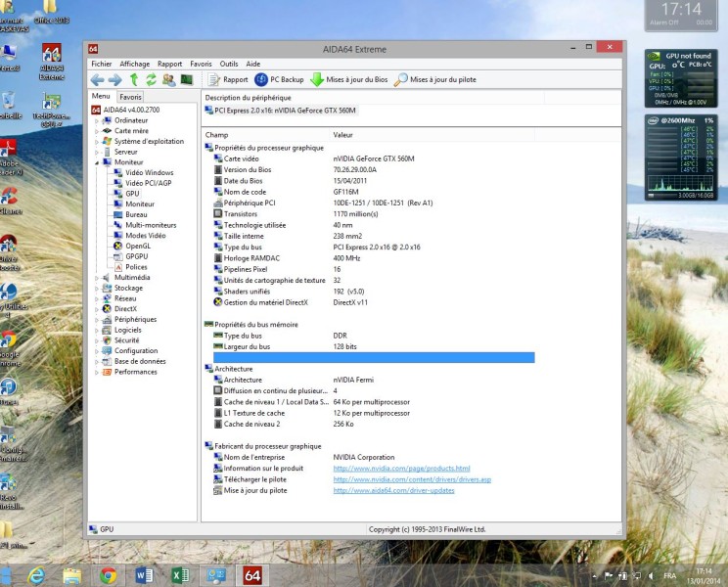Expand the DirectX tree node
This screenshot has width=728, height=587.
[97, 309]
